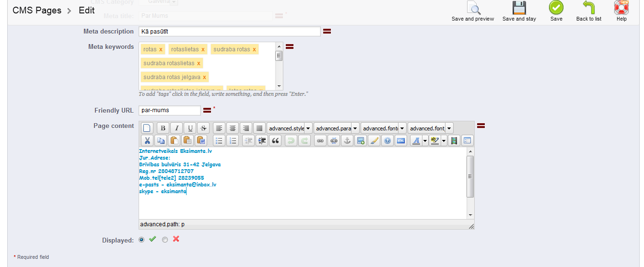This screenshot has height=267, width=644.
Task: Align text left in page content editor
Action: pyautogui.click(x=219, y=128)
